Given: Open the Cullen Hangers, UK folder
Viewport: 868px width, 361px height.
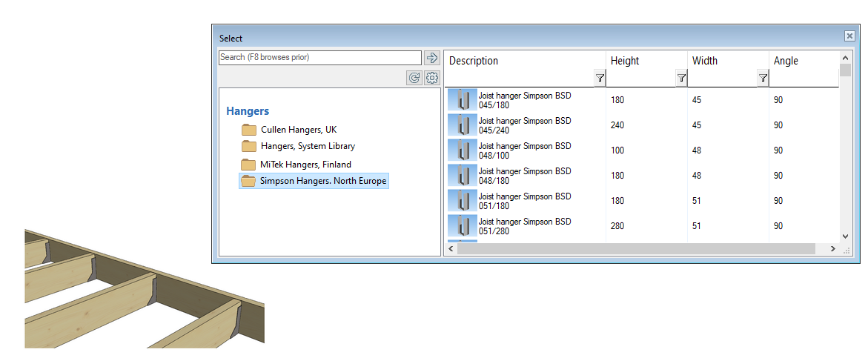Looking at the screenshot, I should point(298,130).
